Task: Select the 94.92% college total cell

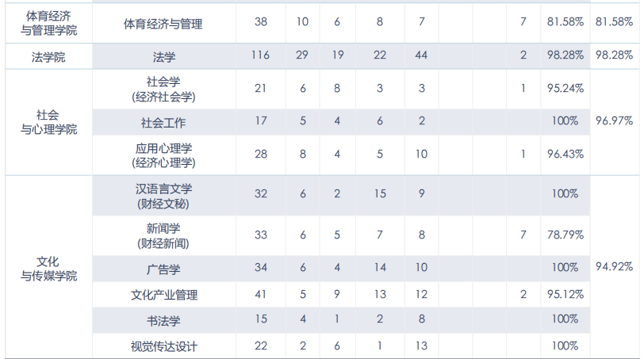Action: (x=614, y=267)
